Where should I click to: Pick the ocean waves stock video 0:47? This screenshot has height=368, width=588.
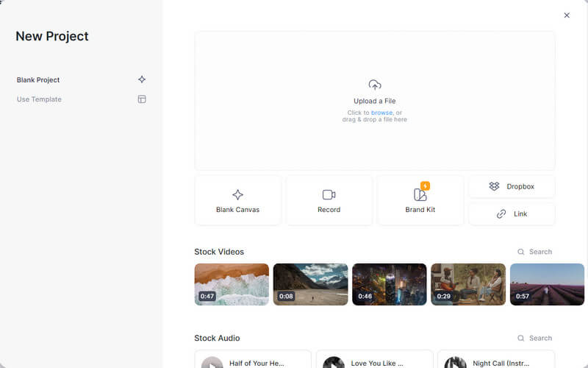coord(232,284)
